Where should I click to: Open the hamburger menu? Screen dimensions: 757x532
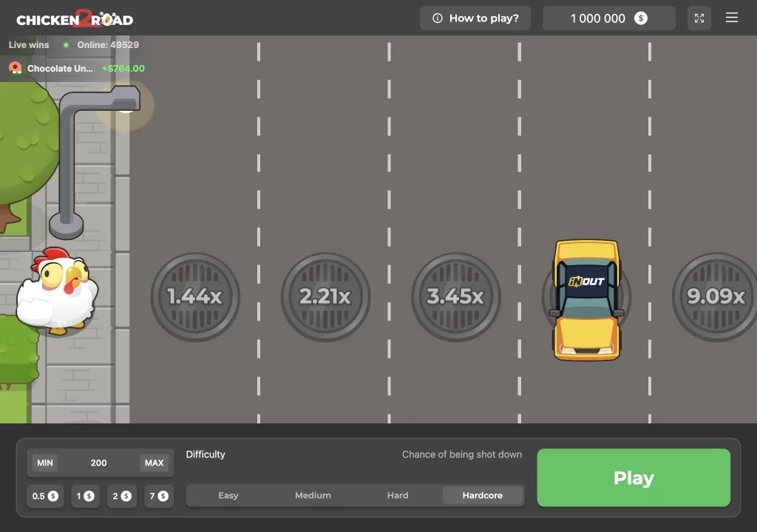(x=731, y=18)
